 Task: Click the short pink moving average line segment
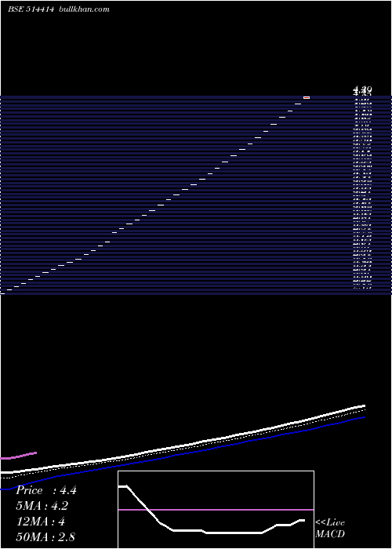tap(18, 456)
